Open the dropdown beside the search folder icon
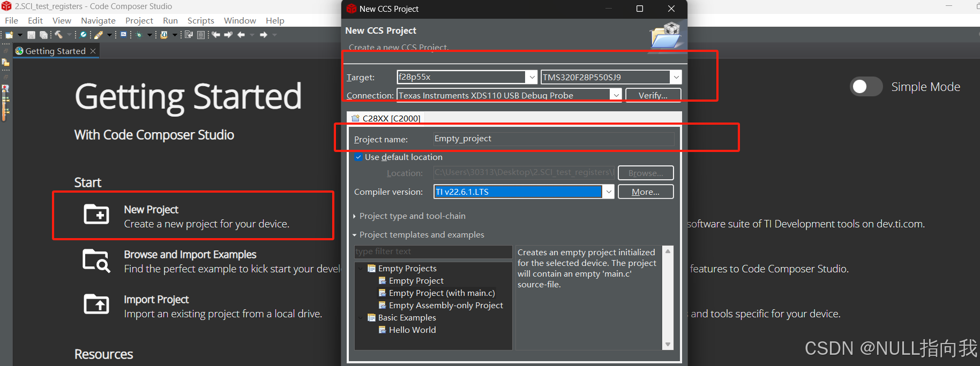Viewport: 980px width, 366px height. tap(175, 35)
